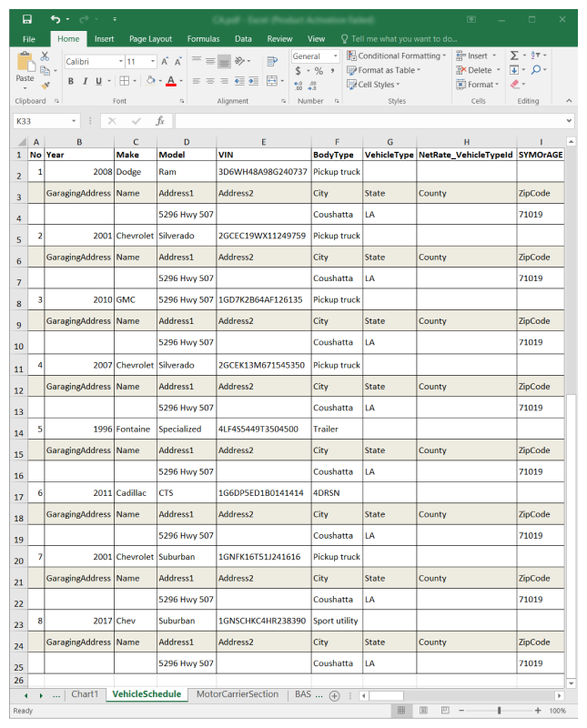The height and width of the screenshot is (728, 587).
Task: Toggle Middle Align for cells
Action: pos(210,61)
